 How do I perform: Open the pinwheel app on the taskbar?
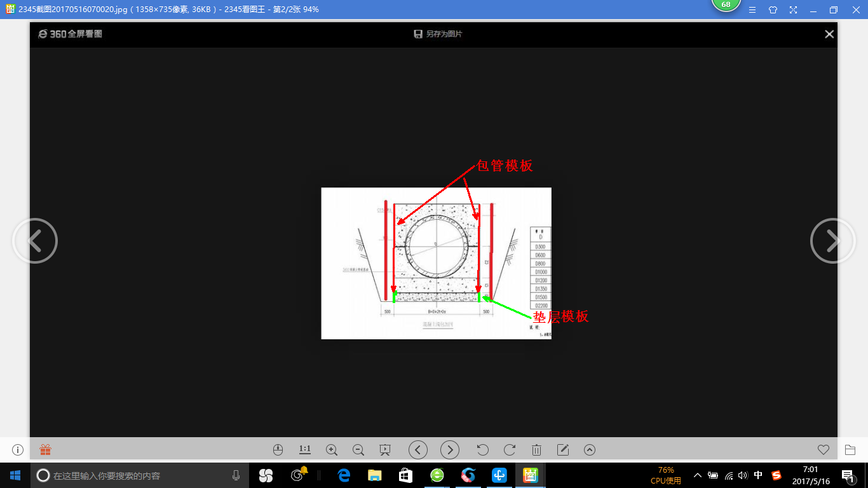[x=266, y=475]
